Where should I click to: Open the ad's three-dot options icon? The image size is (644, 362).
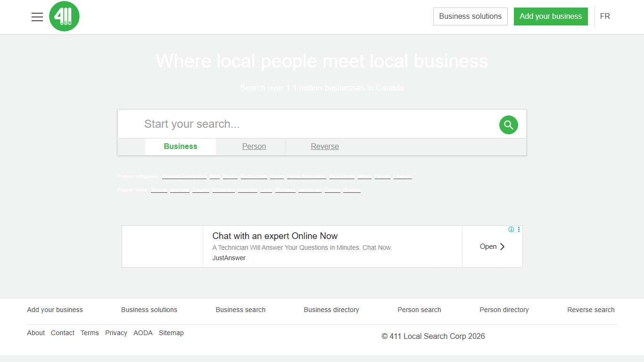pos(519,230)
